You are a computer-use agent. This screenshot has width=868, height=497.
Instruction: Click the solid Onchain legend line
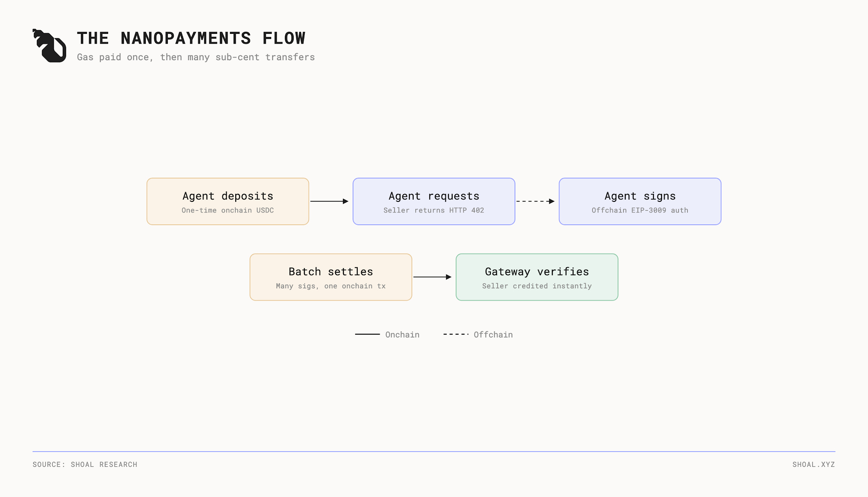tap(367, 334)
